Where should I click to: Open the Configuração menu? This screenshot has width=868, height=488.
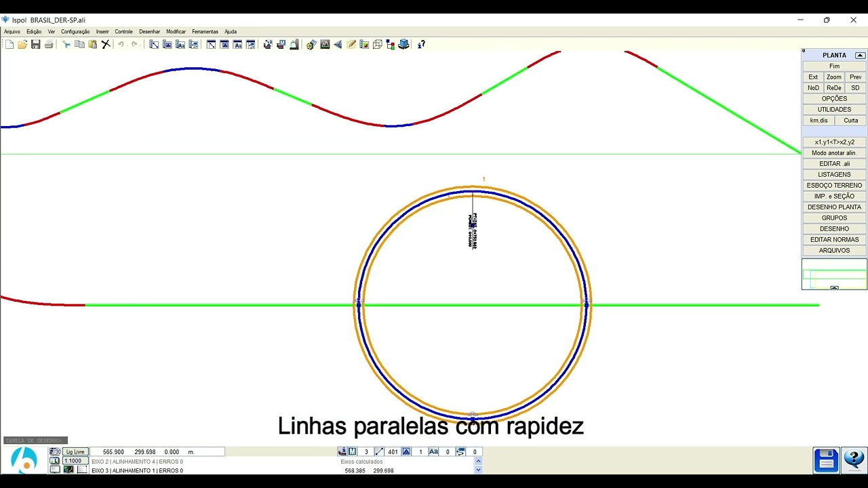coord(75,31)
